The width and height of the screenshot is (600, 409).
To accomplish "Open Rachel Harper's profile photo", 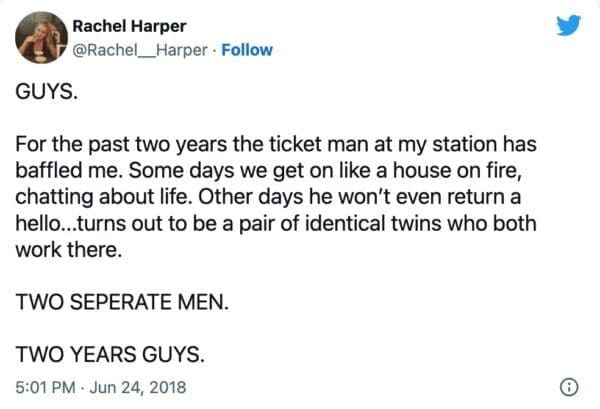I will 40,38.
